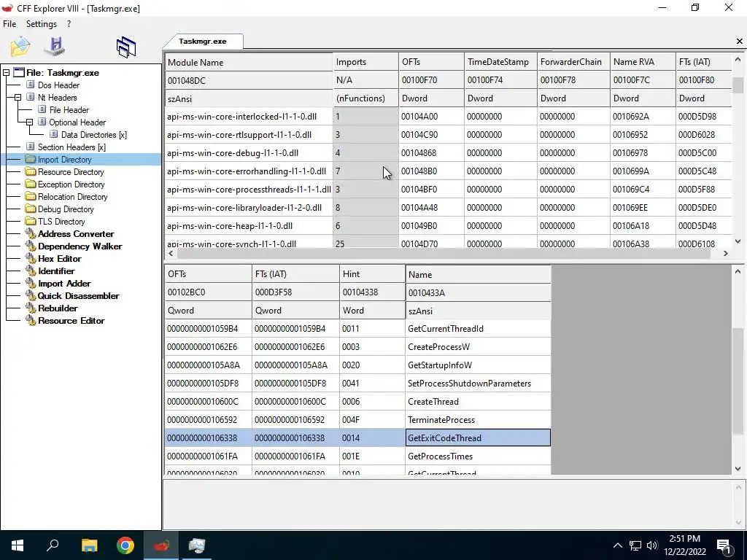Select Optional Header tree label
The image size is (747, 560).
pos(77,122)
